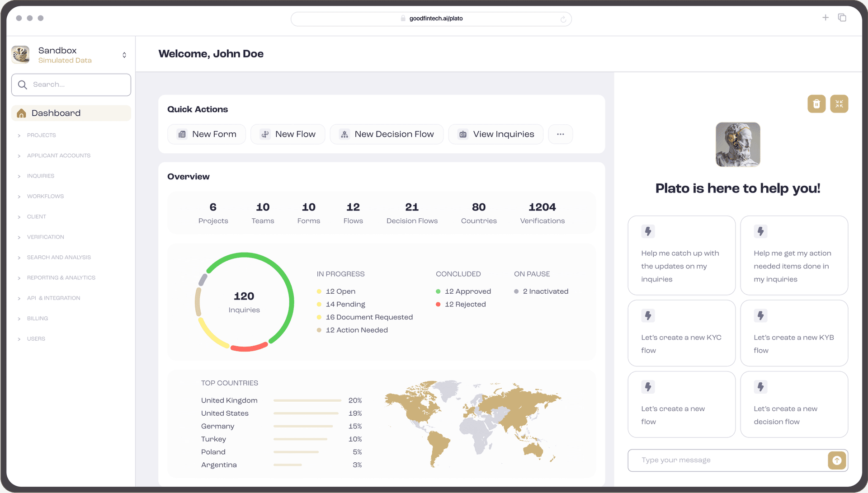Expand the Billing sidebar section
The width and height of the screenshot is (868, 493).
tap(37, 318)
